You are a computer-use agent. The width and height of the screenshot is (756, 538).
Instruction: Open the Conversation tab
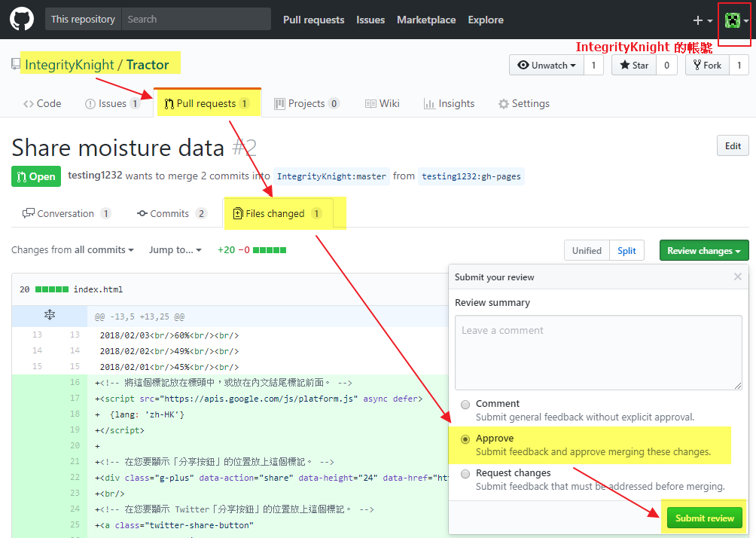click(66, 213)
